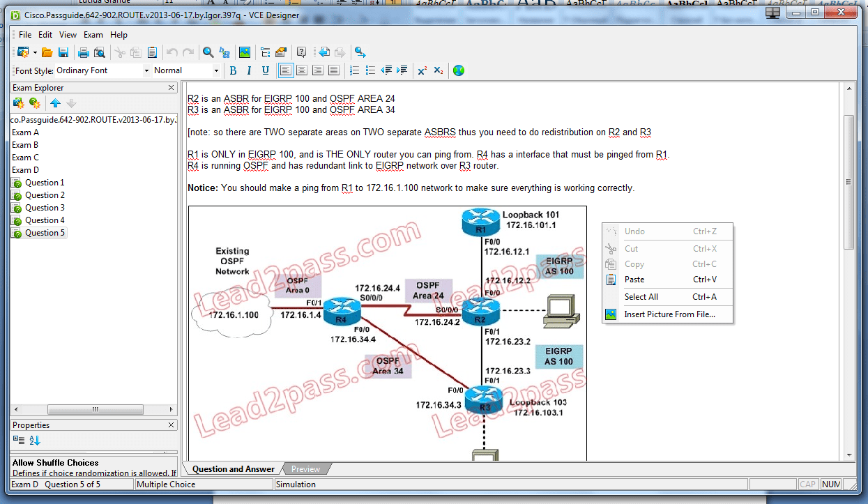Toggle bulleted list formatting
The width and height of the screenshot is (868, 504).
pos(370,70)
